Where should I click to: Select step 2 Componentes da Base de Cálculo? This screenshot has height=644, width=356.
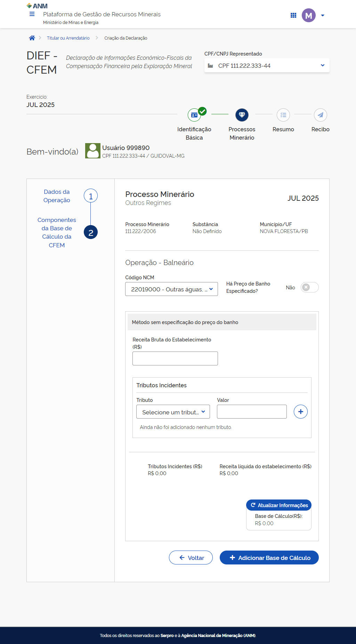(90, 232)
